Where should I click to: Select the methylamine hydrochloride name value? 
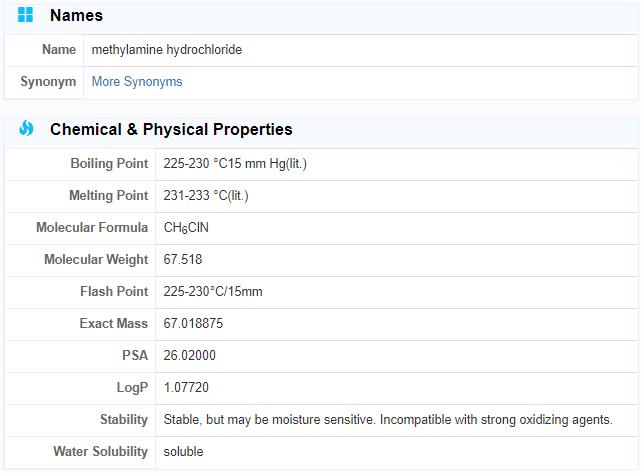[x=167, y=50]
